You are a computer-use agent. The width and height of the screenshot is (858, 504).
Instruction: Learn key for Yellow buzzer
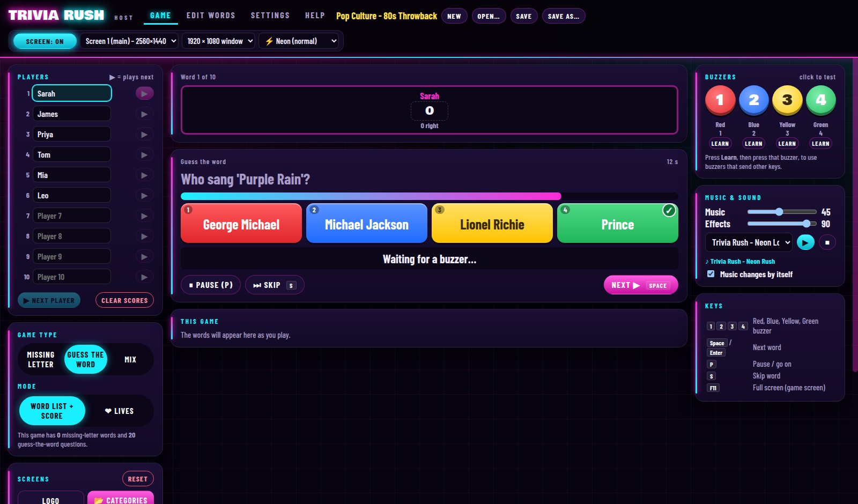[787, 144]
